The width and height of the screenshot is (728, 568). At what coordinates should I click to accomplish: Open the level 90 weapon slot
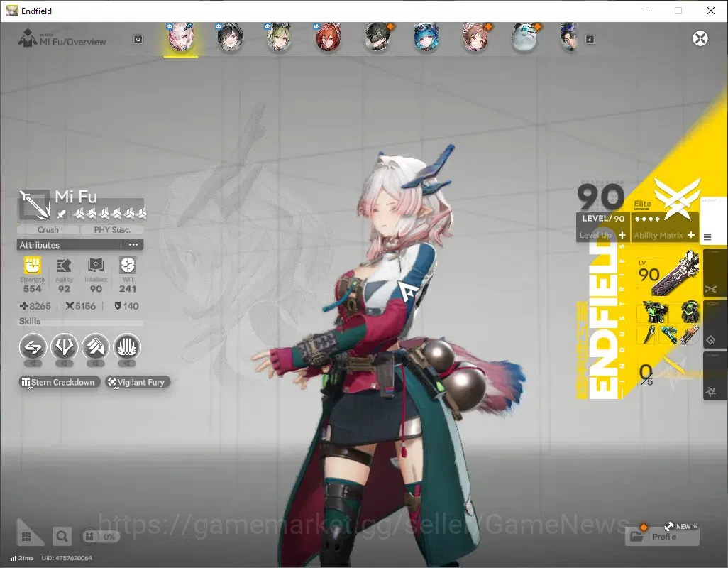coord(667,273)
